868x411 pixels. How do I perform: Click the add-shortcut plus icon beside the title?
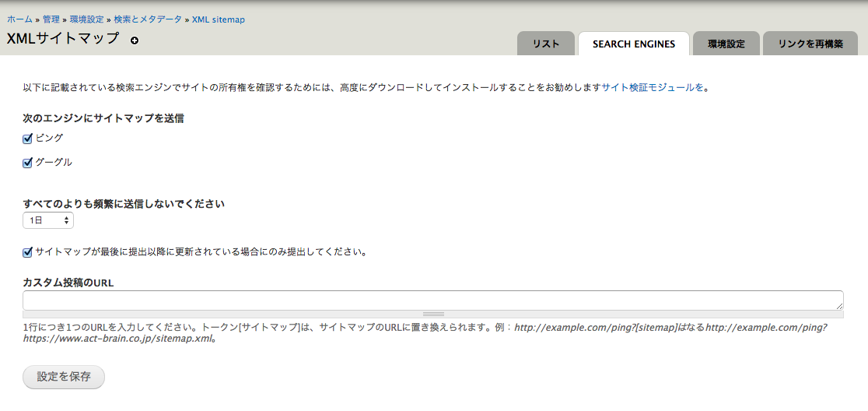click(x=135, y=40)
